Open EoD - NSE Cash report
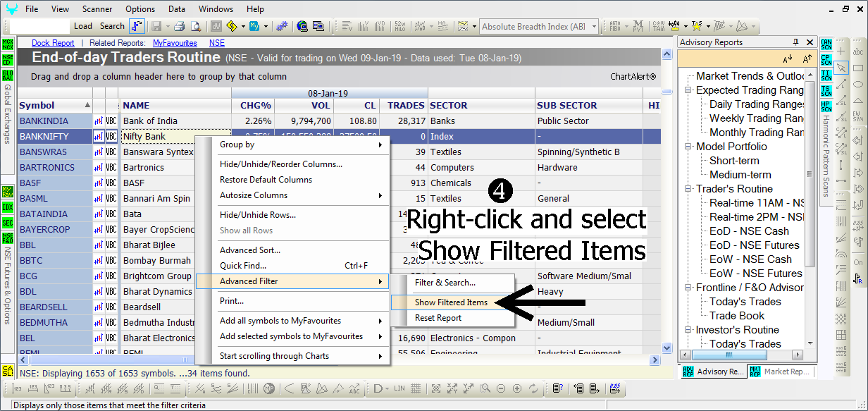The image size is (868, 411). [749, 231]
